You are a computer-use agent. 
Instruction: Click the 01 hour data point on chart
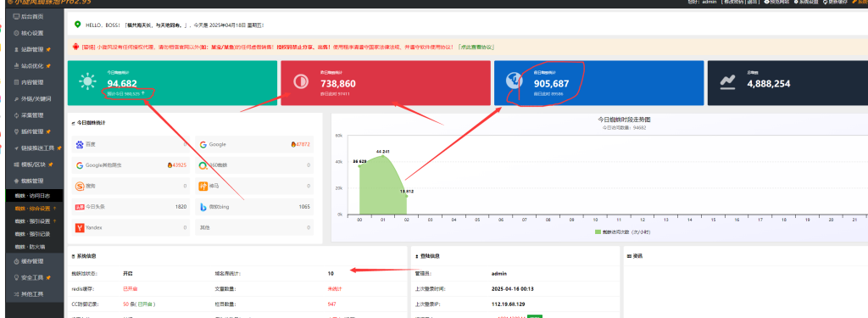click(x=382, y=156)
